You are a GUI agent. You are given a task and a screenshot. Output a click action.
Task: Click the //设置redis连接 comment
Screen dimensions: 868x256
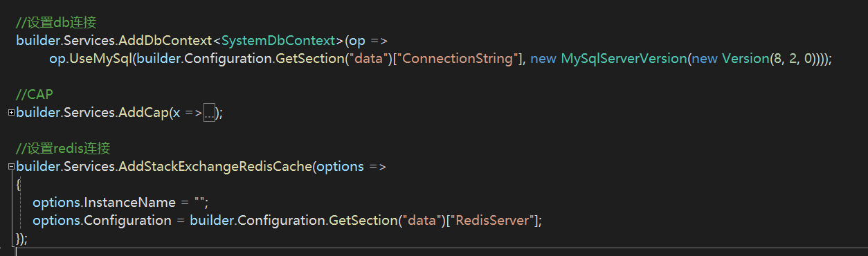pyautogui.click(x=64, y=149)
